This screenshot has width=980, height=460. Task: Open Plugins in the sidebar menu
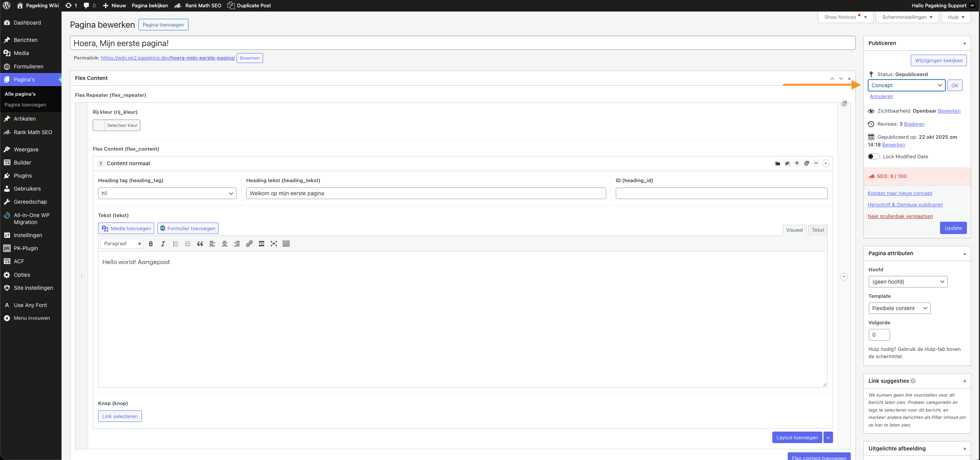click(23, 176)
